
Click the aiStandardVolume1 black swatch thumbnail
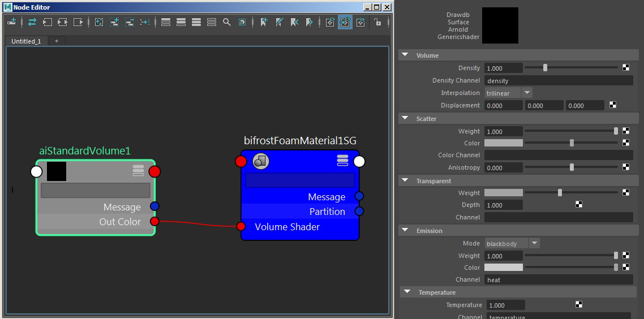[x=57, y=171]
